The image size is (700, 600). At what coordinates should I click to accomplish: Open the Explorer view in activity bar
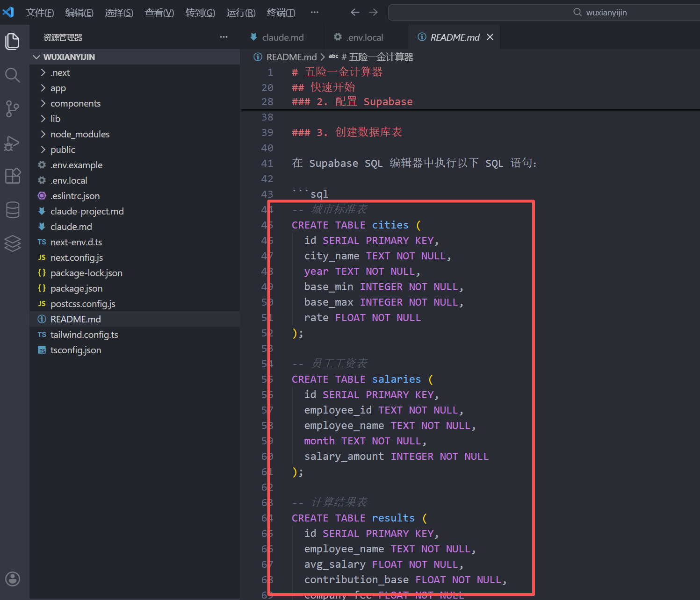(x=13, y=41)
